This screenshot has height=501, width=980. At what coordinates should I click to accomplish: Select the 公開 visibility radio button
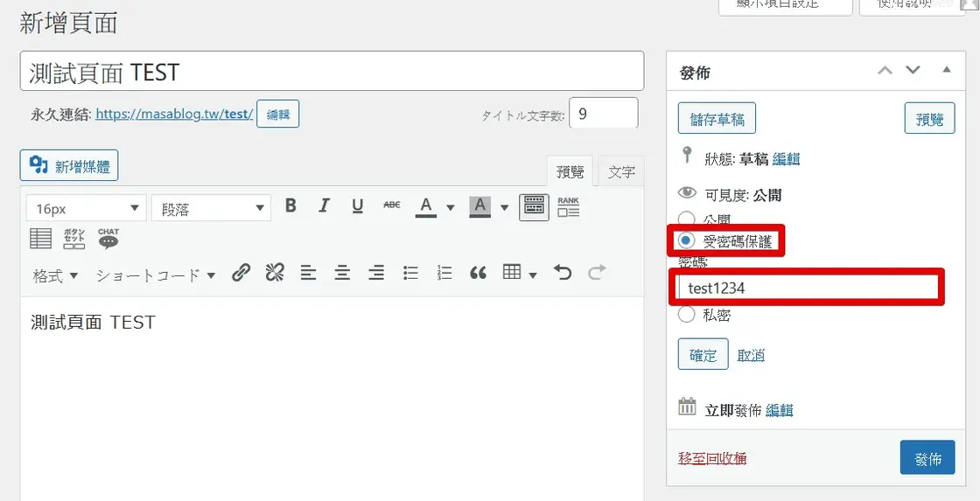686,219
